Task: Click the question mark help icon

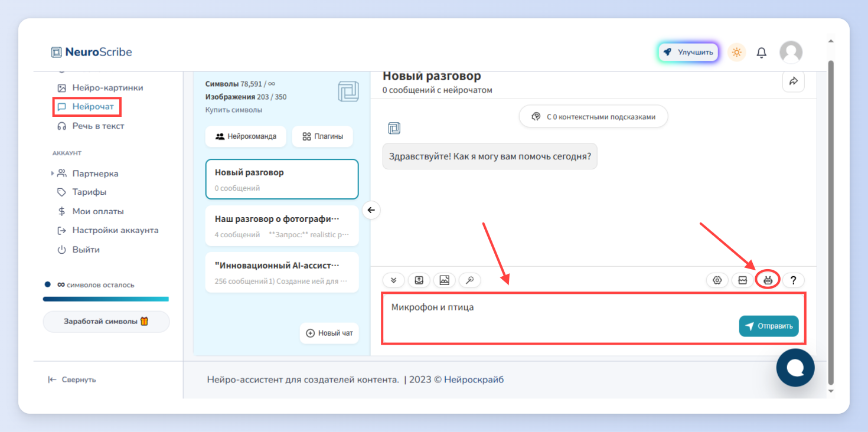Action: [794, 280]
